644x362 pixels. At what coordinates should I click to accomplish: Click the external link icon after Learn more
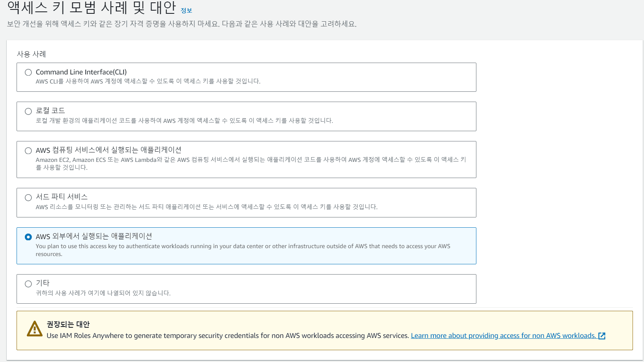602,336
